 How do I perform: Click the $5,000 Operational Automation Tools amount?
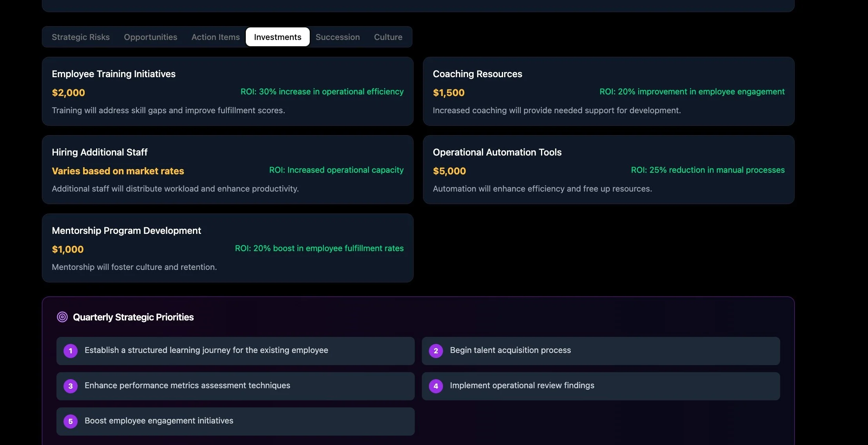click(x=449, y=171)
